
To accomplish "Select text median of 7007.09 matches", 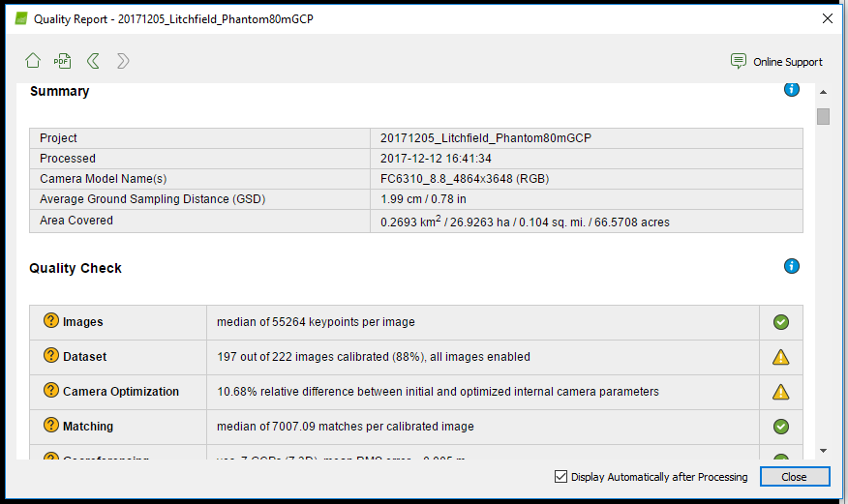I will [286, 427].
